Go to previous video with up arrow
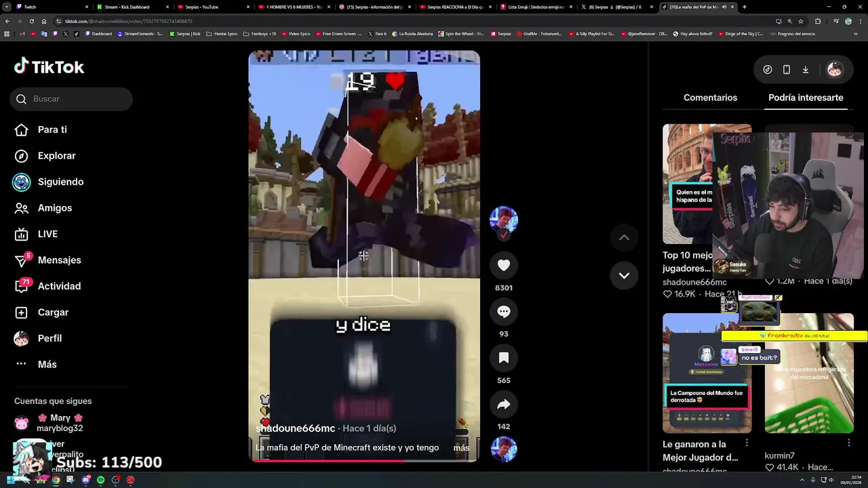This screenshot has width=868, height=488. click(624, 237)
